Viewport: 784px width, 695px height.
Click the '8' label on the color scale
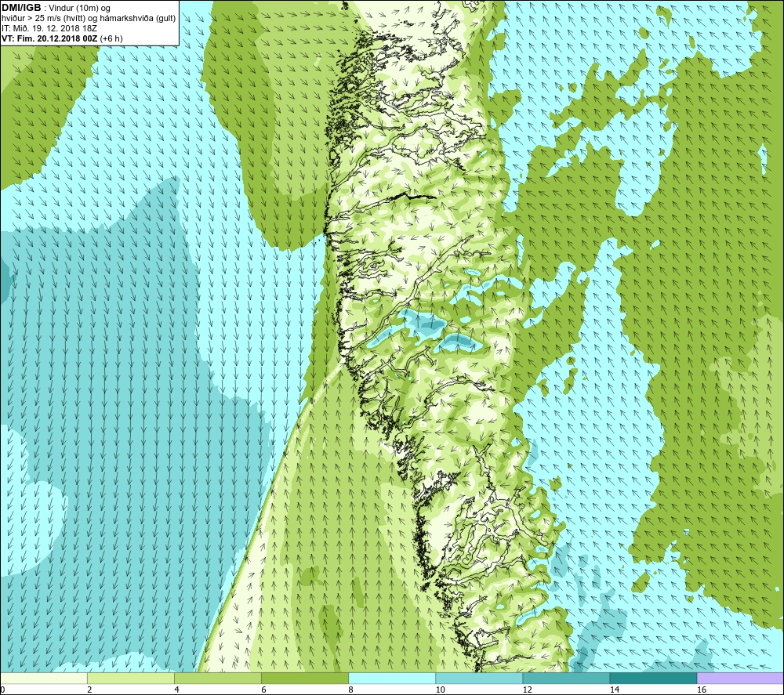click(x=350, y=690)
